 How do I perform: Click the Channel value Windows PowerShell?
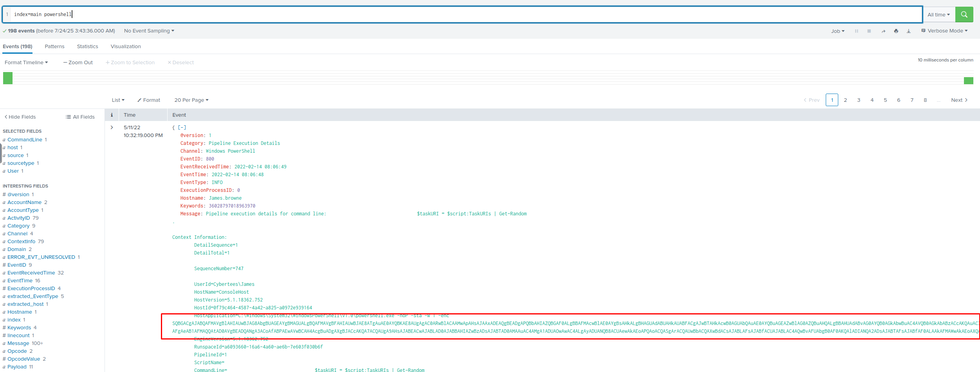pyautogui.click(x=230, y=151)
